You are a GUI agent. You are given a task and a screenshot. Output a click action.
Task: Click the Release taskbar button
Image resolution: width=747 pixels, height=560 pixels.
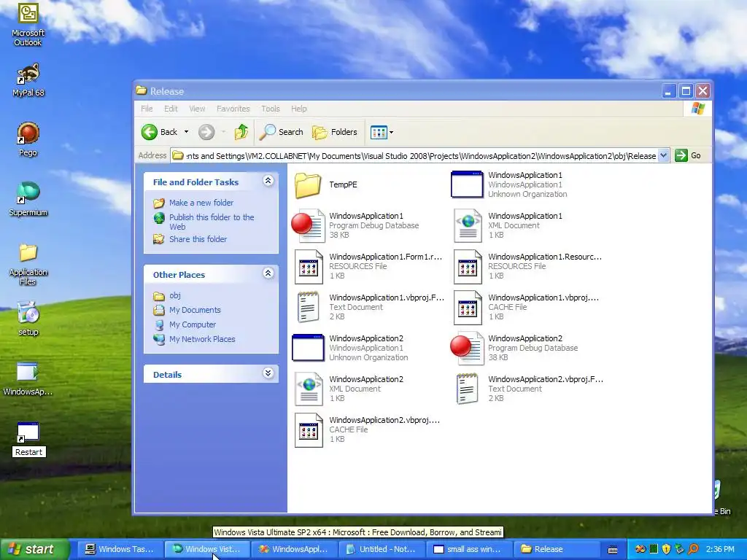pyautogui.click(x=555, y=549)
